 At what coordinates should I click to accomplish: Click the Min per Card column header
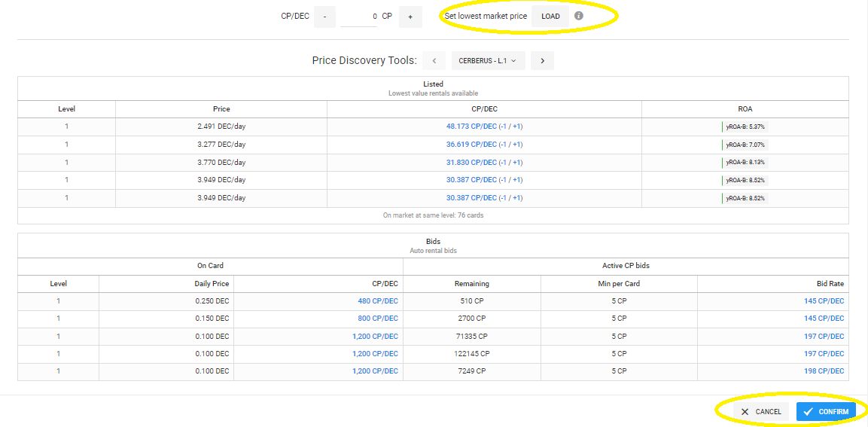point(619,284)
